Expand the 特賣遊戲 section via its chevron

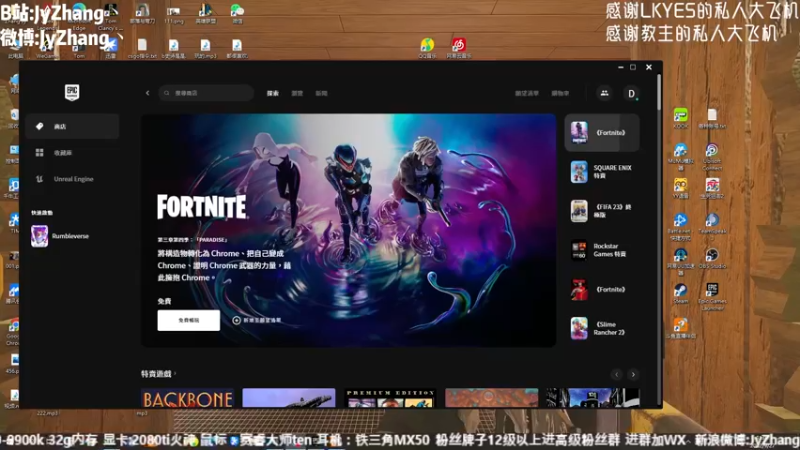[x=175, y=373]
